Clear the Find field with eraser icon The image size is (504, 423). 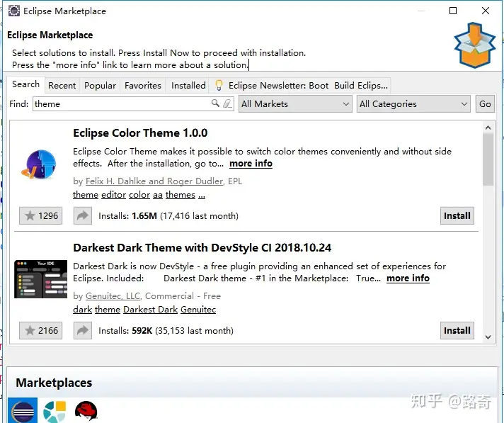(x=227, y=103)
